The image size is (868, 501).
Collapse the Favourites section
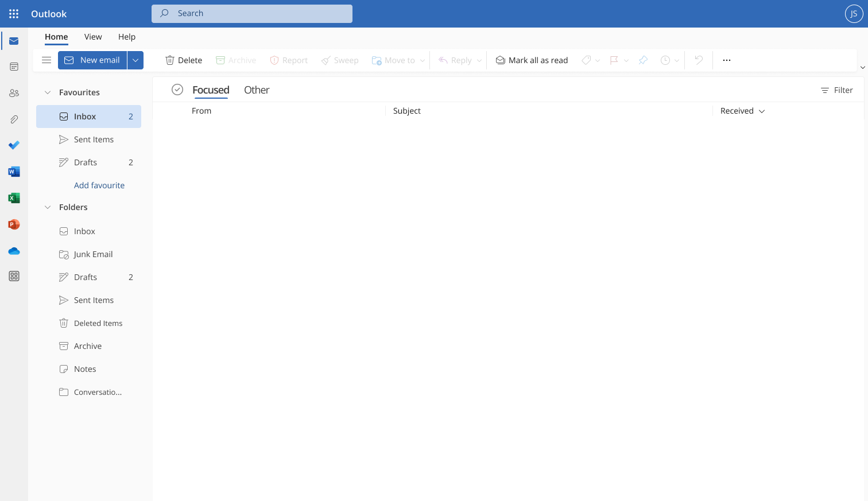point(48,92)
